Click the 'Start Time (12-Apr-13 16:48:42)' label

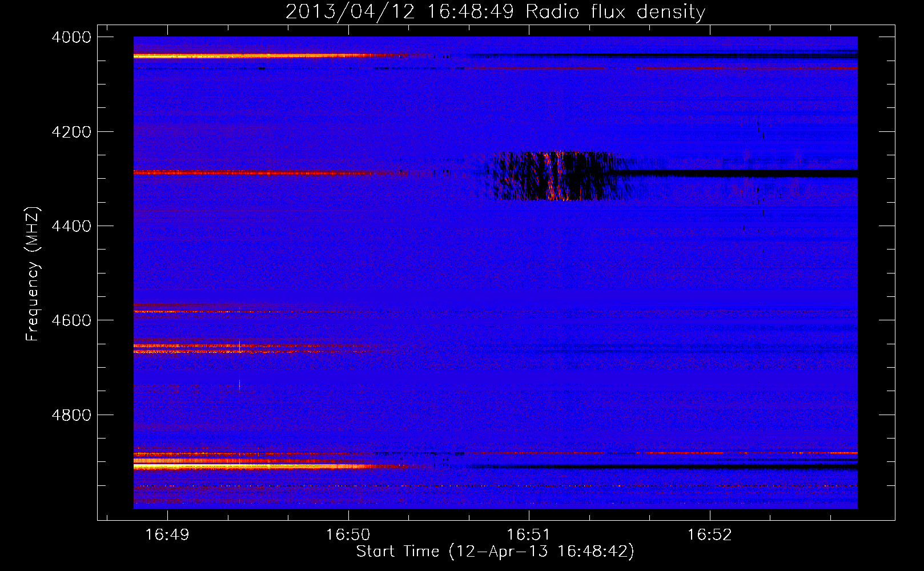pyautogui.click(x=495, y=552)
